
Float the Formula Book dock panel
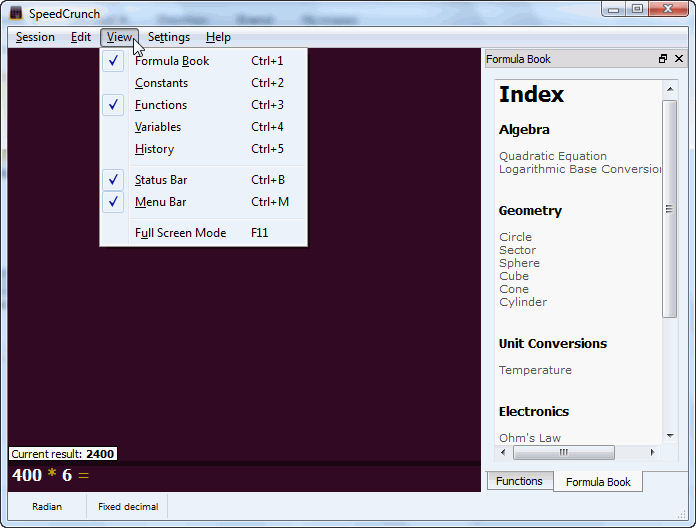click(663, 59)
